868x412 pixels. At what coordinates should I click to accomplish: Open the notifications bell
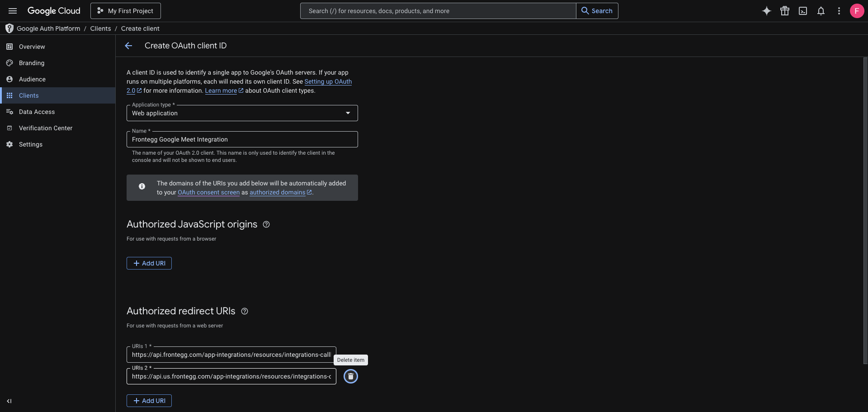(821, 11)
